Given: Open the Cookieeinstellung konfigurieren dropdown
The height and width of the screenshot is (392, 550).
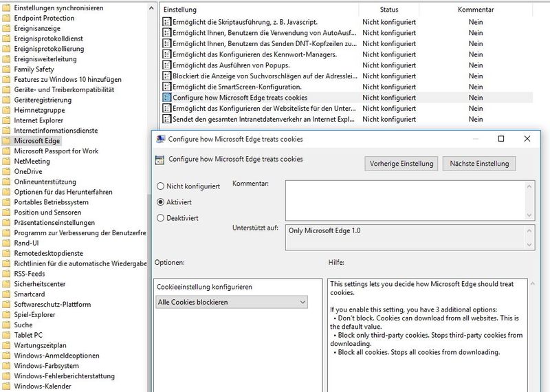Looking at the screenshot, I should (232, 302).
